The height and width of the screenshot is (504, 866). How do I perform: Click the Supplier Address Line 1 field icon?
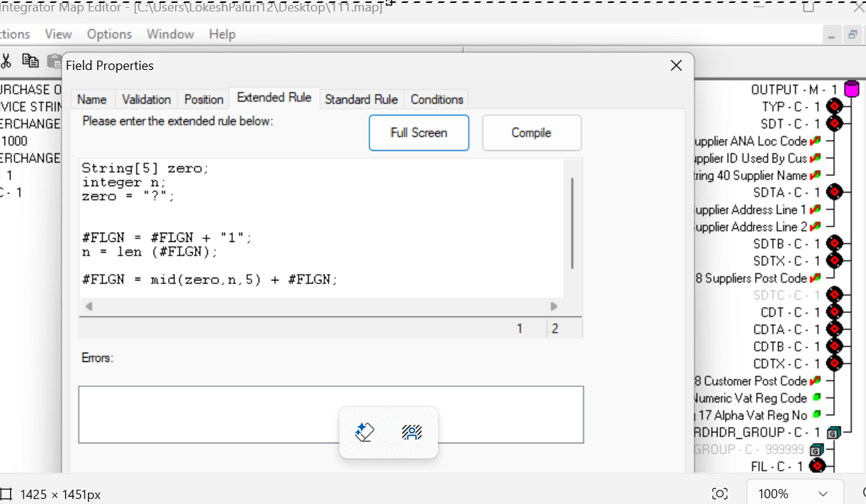(x=816, y=209)
